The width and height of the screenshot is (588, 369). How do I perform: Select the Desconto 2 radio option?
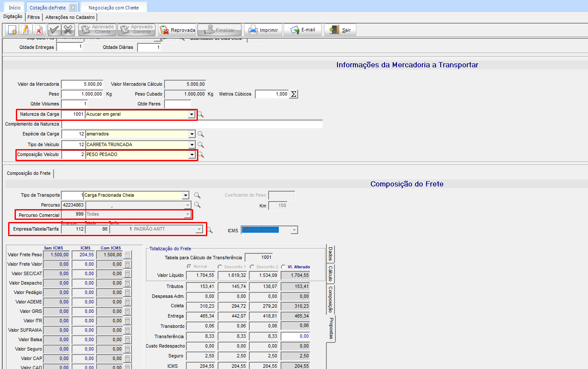(x=252, y=267)
